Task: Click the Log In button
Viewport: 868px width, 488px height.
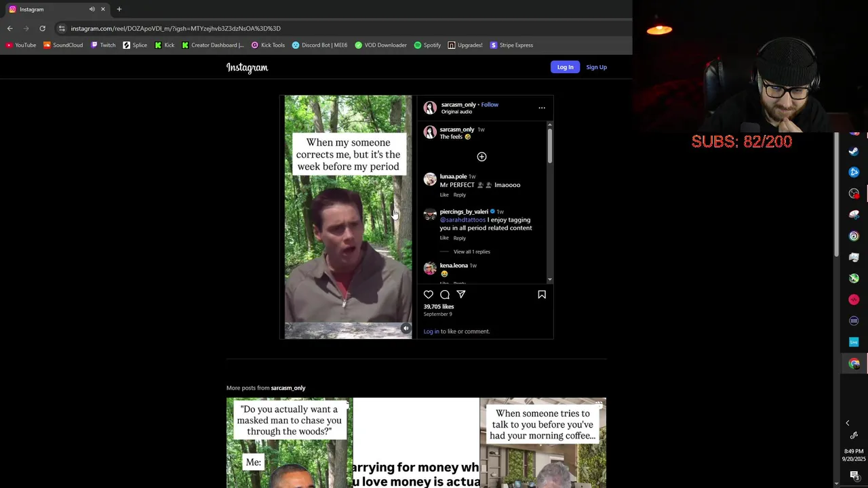Action: tap(565, 67)
